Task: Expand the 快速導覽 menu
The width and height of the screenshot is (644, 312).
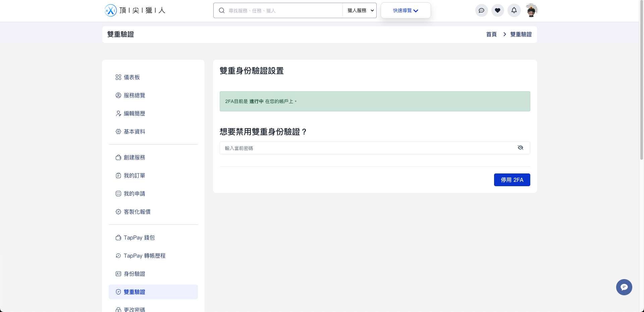Action: coord(405,10)
